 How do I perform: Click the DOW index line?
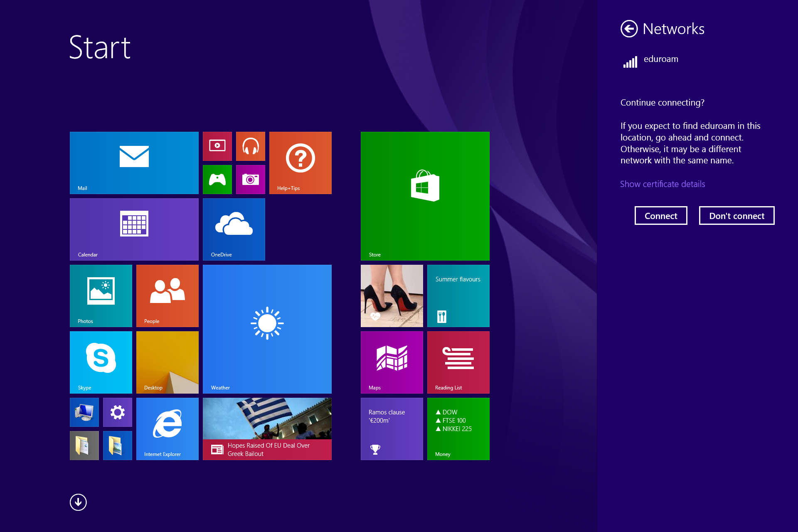click(x=446, y=412)
